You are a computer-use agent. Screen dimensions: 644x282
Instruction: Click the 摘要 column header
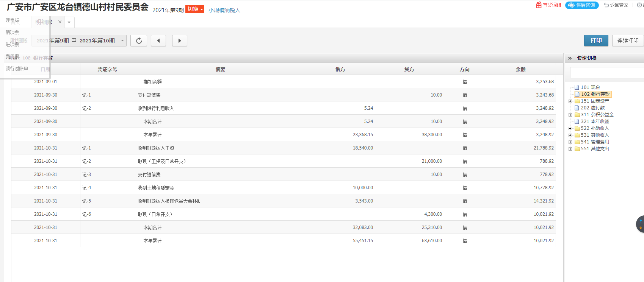[221, 69]
